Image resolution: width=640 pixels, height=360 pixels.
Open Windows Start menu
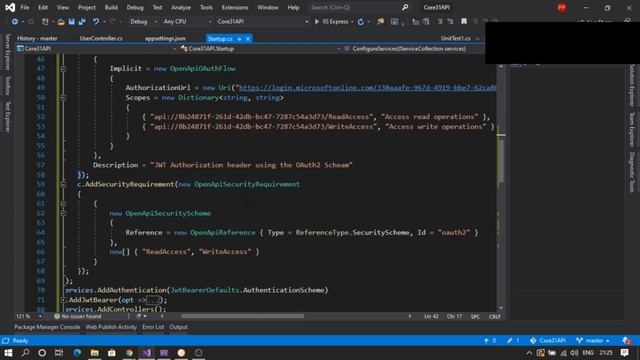click(8, 353)
